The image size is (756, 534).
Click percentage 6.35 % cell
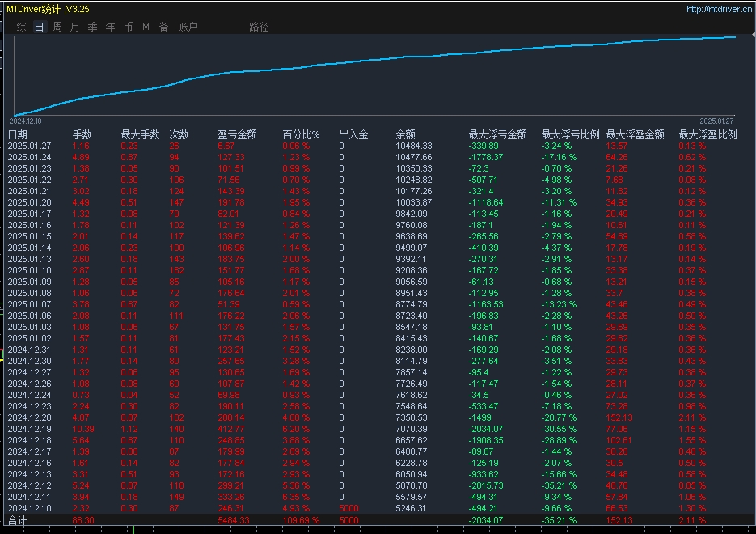point(296,497)
